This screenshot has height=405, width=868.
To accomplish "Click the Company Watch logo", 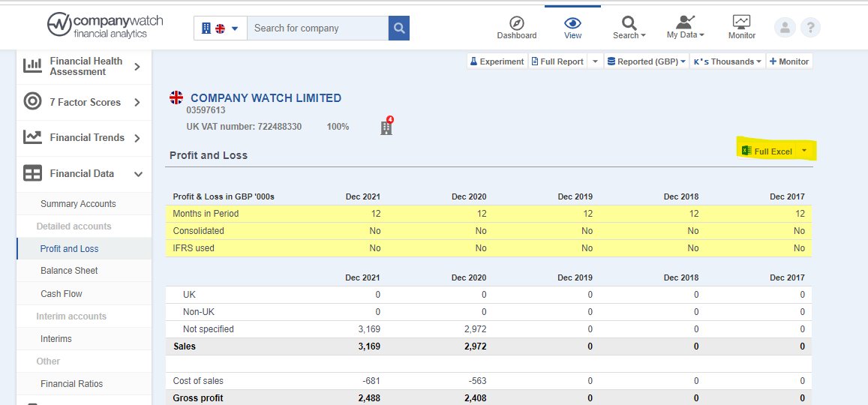I will coord(104,25).
